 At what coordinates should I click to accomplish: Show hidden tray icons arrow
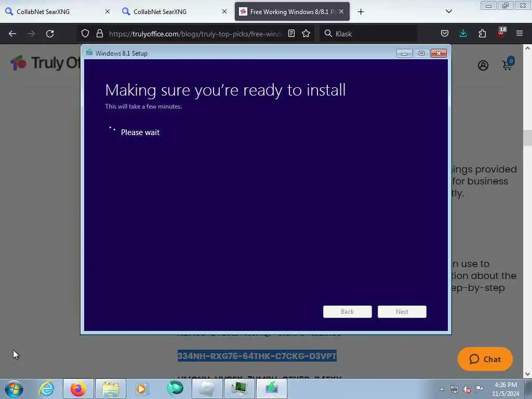click(442, 390)
